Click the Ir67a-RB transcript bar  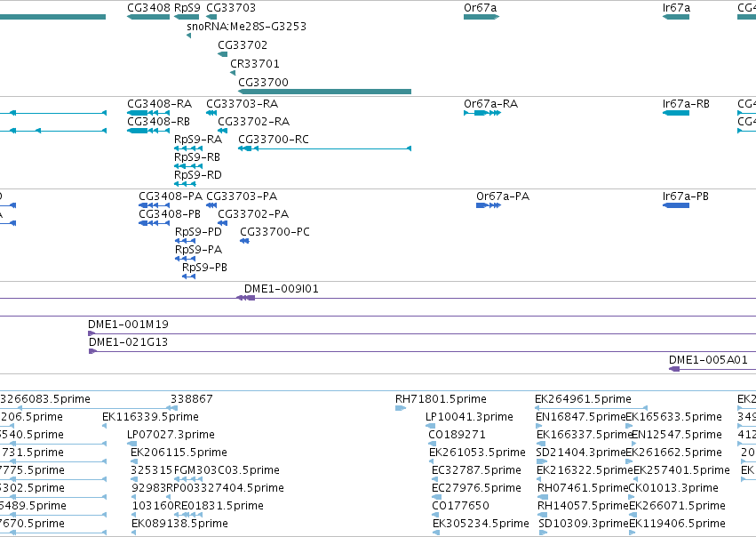pyautogui.click(x=675, y=113)
